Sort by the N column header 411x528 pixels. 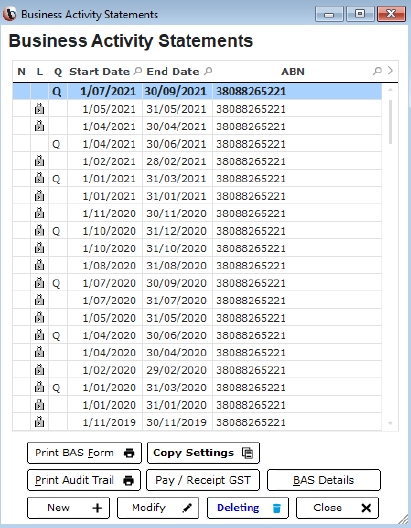coord(22,71)
